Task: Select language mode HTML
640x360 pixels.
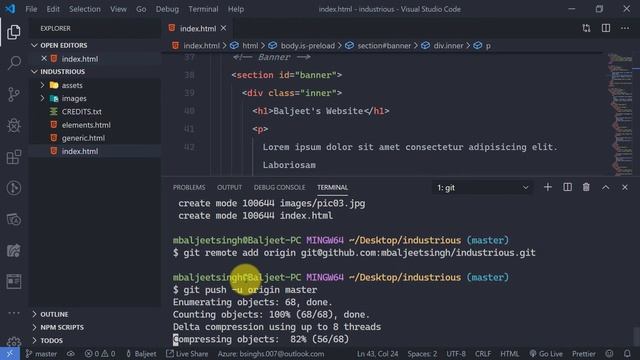Action: [x=509, y=353]
